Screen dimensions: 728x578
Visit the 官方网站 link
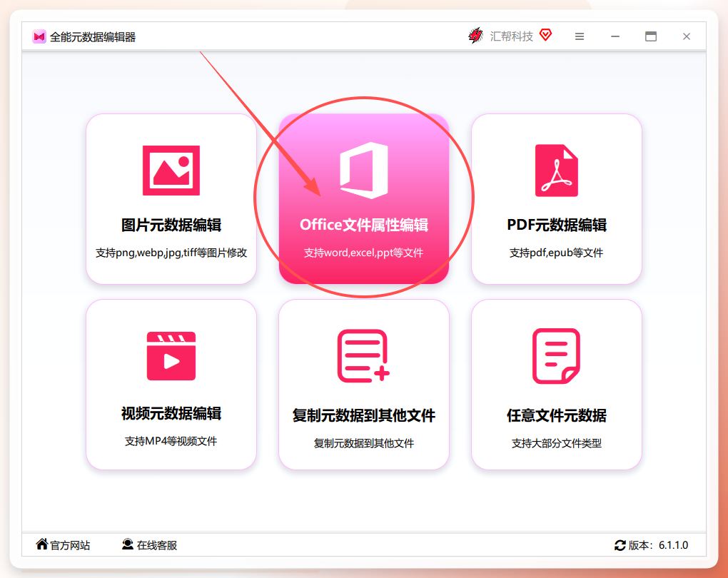point(70,545)
